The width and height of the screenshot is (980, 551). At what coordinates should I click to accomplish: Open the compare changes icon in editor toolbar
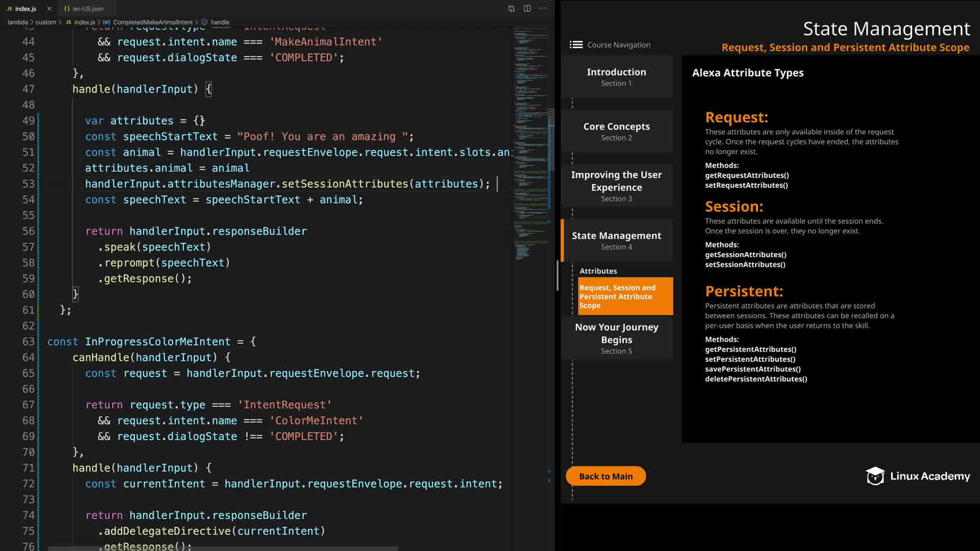(511, 8)
